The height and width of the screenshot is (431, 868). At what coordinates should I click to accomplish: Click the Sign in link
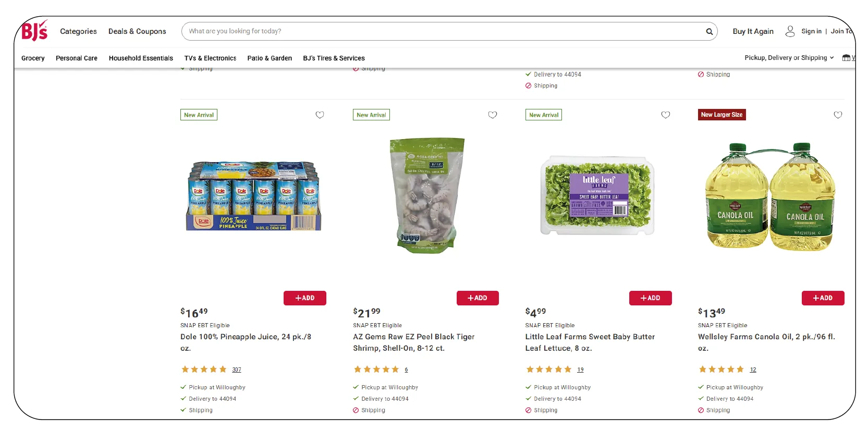coord(811,31)
